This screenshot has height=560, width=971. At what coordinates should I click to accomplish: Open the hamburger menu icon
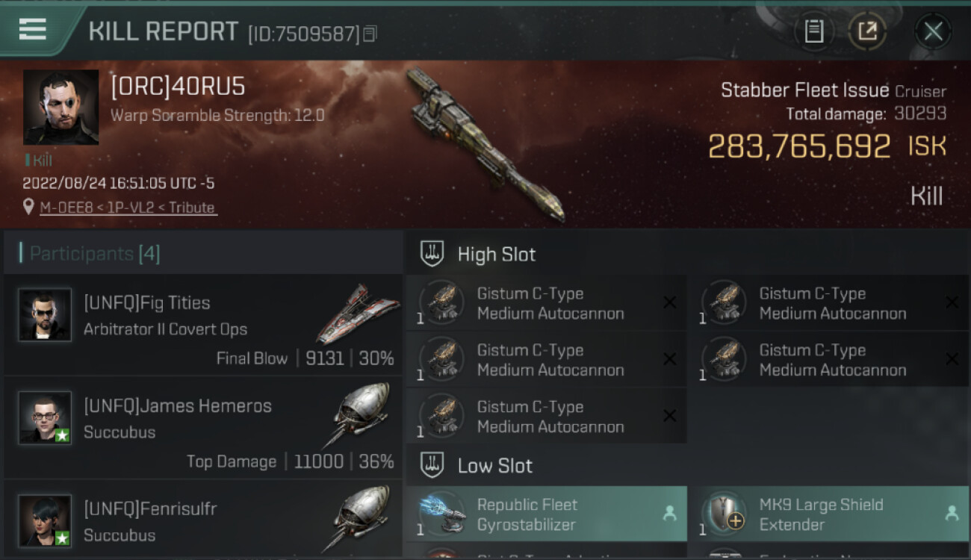[32, 29]
